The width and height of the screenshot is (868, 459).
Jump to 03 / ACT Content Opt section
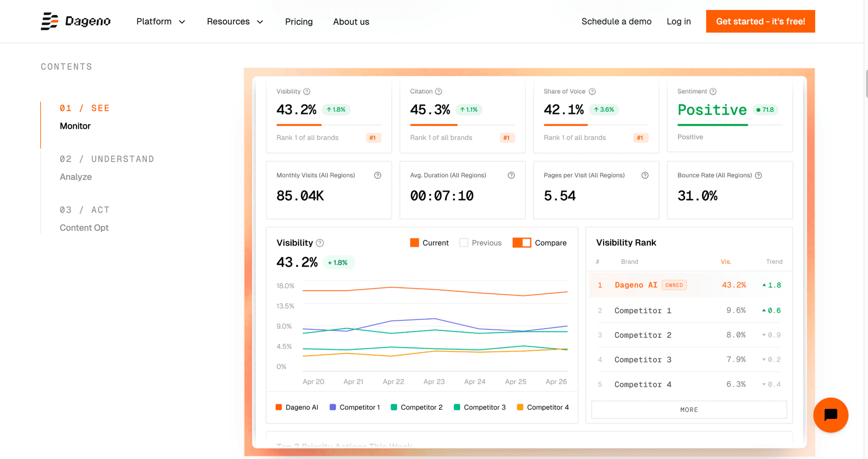85,219
